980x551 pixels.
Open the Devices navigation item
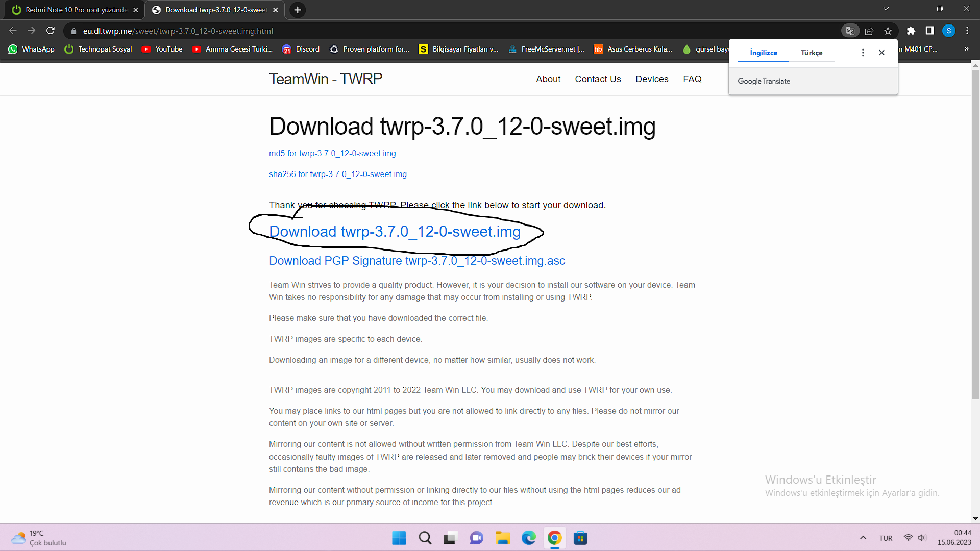click(x=652, y=79)
